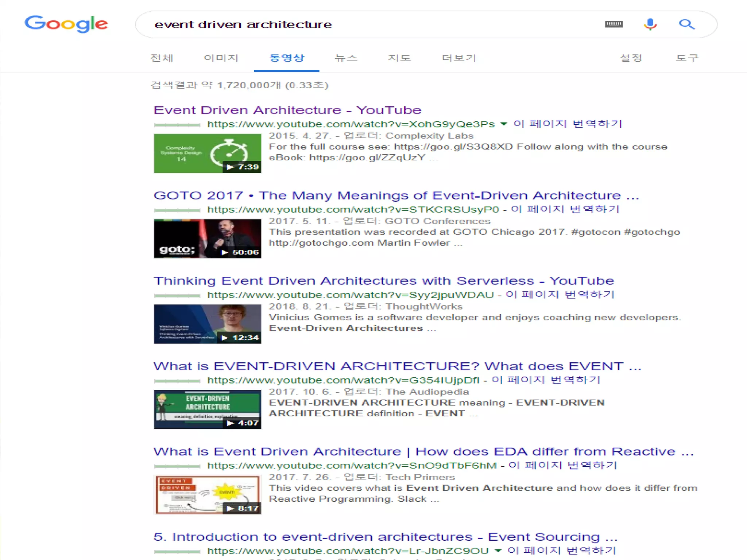Open the 도구 tools menu
Viewport: 747px width, 560px height.
(x=687, y=58)
